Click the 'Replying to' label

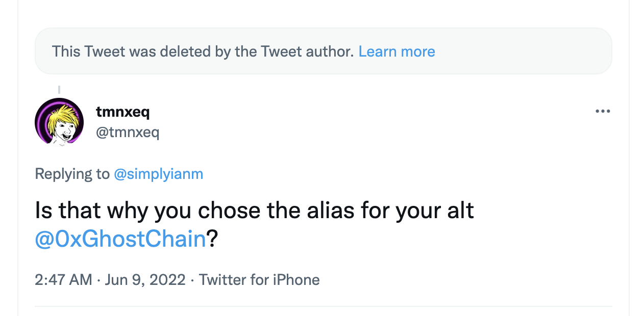point(72,174)
